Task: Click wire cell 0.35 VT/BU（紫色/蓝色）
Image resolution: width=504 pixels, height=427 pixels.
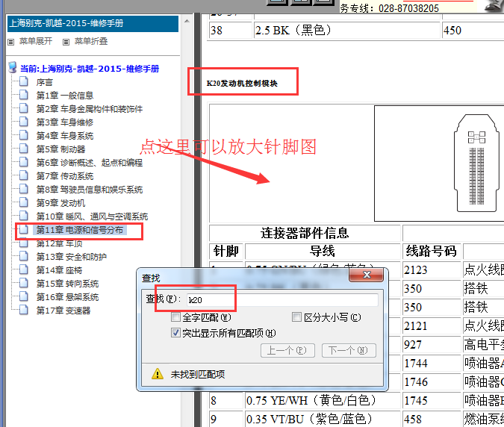Action: [323, 419]
